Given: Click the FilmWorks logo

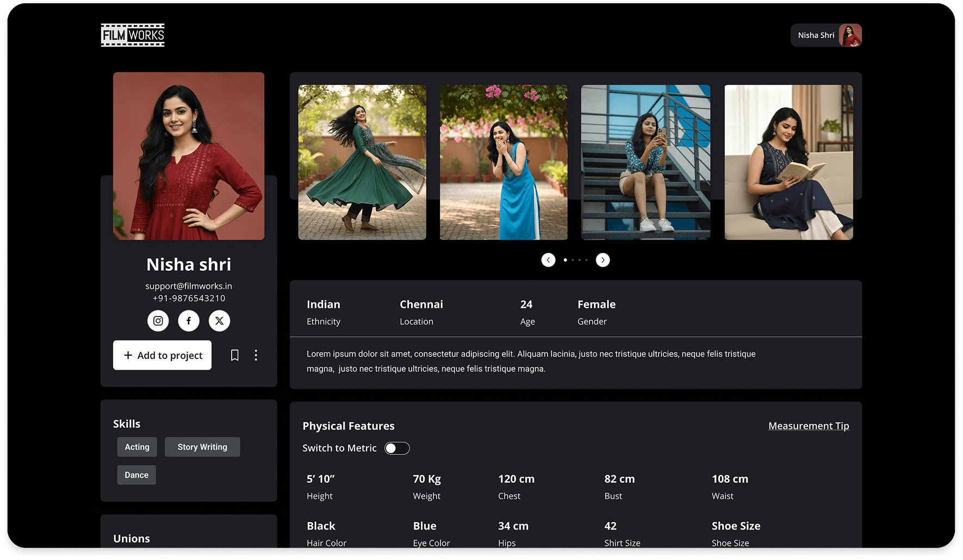Looking at the screenshot, I should point(132,35).
